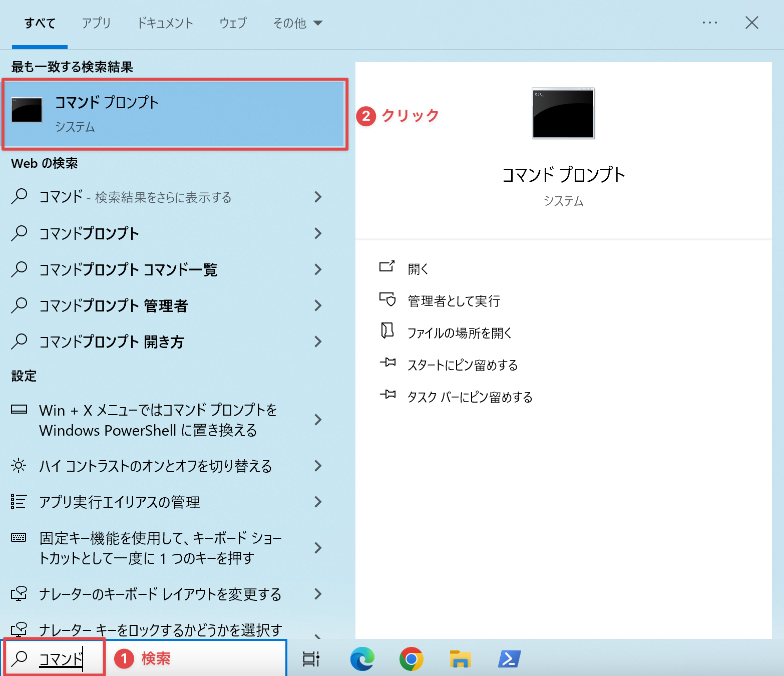This screenshot has width=784, height=676.
Task: Click the Task View taskbar icon
Action: (x=311, y=659)
